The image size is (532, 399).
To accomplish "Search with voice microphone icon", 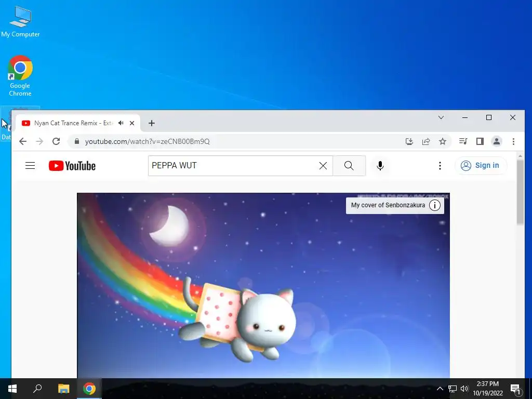I will [x=380, y=166].
